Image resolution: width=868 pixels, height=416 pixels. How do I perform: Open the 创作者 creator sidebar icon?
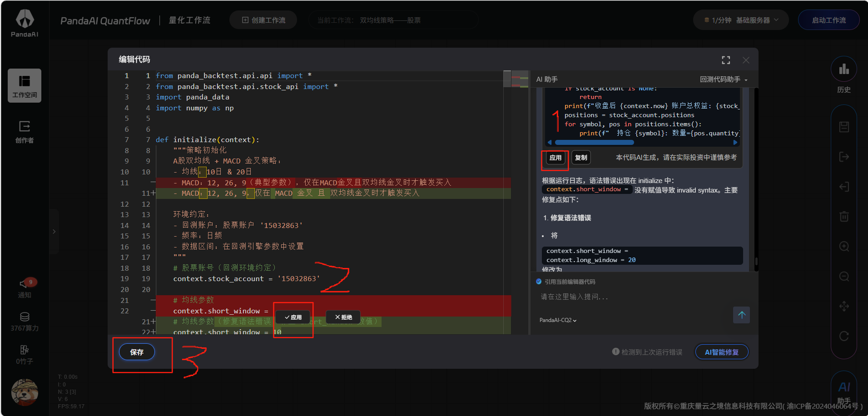tap(25, 132)
